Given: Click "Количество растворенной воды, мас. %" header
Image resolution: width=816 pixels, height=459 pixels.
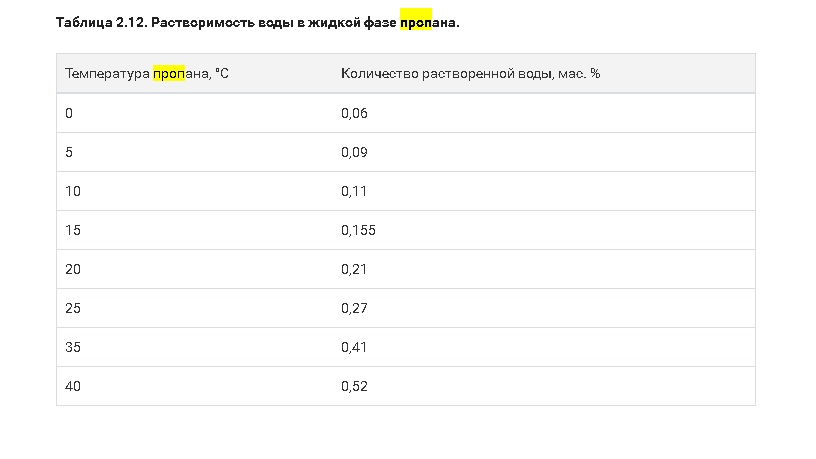Looking at the screenshot, I should [470, 74].
